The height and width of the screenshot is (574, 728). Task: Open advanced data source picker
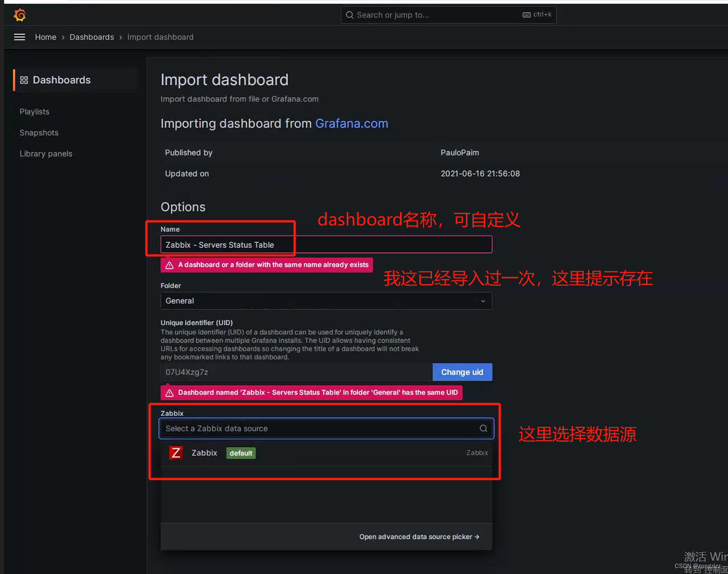419,537
